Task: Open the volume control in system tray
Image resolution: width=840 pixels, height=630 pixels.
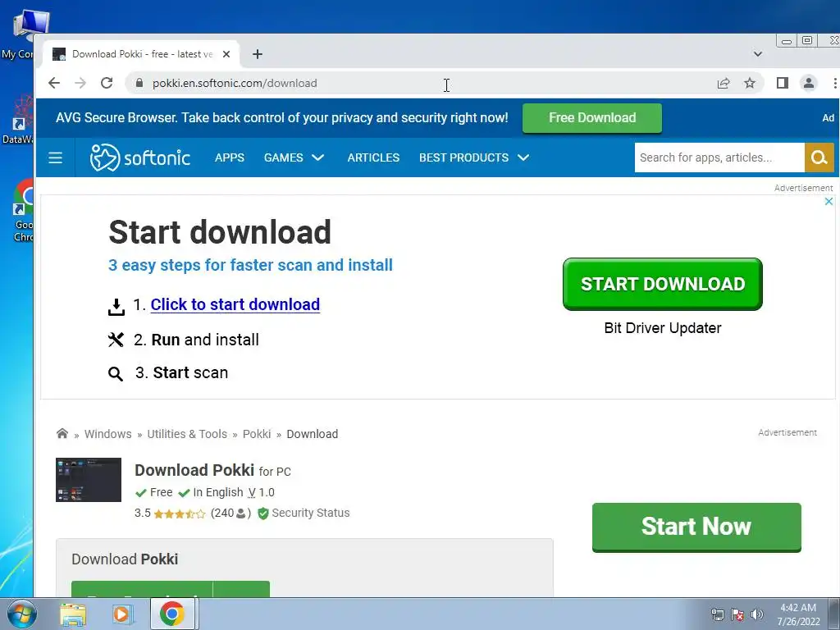Action: click(756, 614)
